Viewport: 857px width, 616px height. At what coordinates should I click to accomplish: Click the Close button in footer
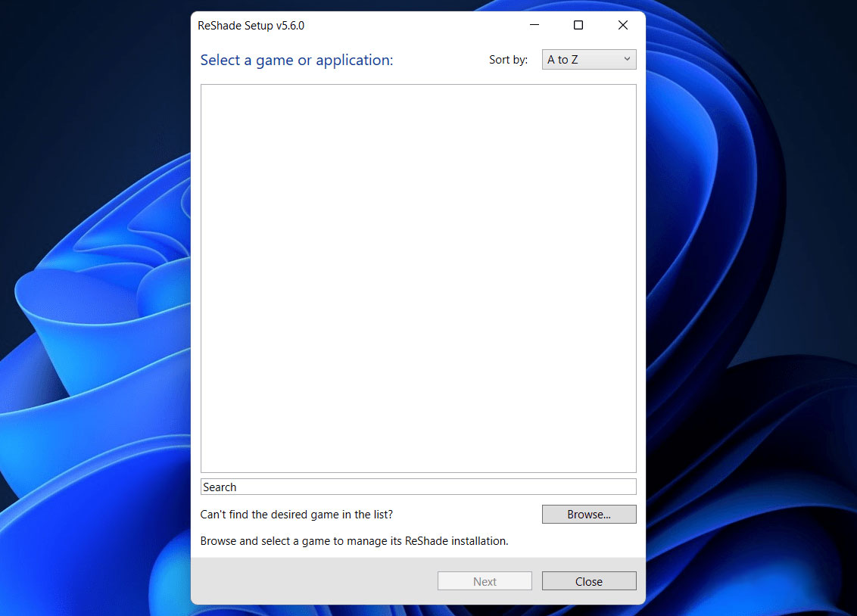click(588, 581)
